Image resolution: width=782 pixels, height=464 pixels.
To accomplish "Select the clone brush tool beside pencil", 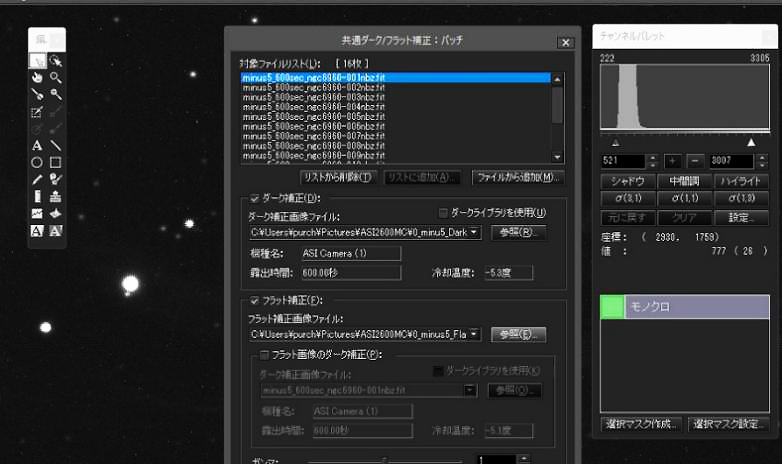I will 56,180.
